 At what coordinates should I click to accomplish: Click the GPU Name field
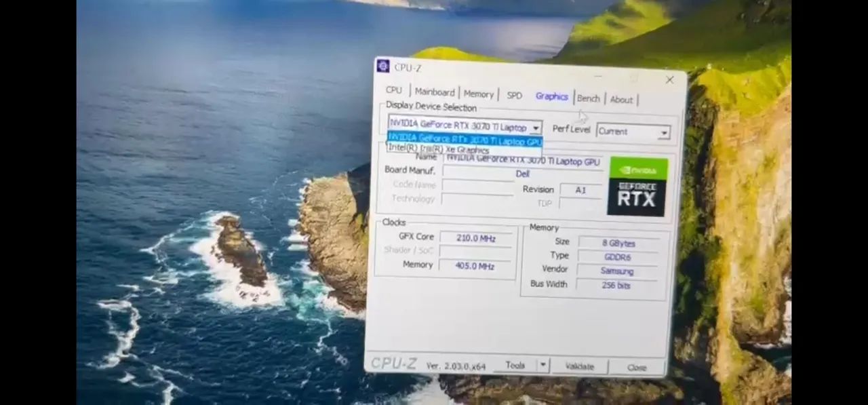coord(523,160)
